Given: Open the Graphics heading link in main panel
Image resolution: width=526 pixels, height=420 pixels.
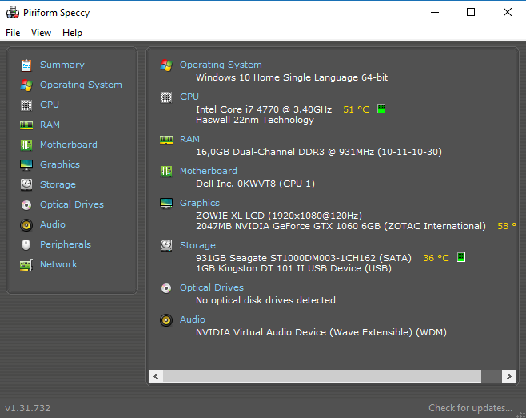Looking at the screenshot, I should pos(200,203).
